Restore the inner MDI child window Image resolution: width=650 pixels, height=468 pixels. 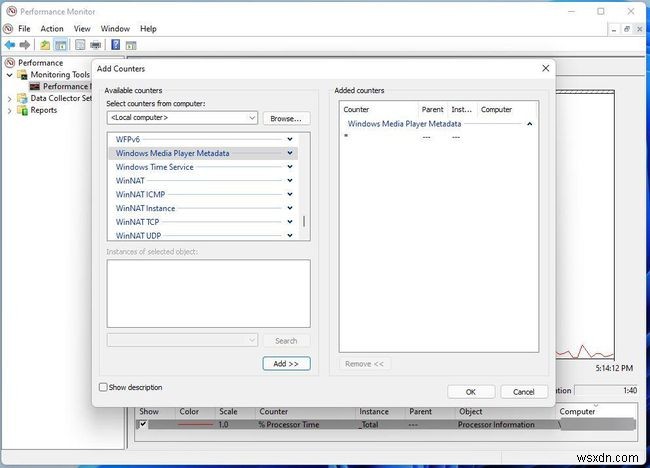click(x=627, y=29)
